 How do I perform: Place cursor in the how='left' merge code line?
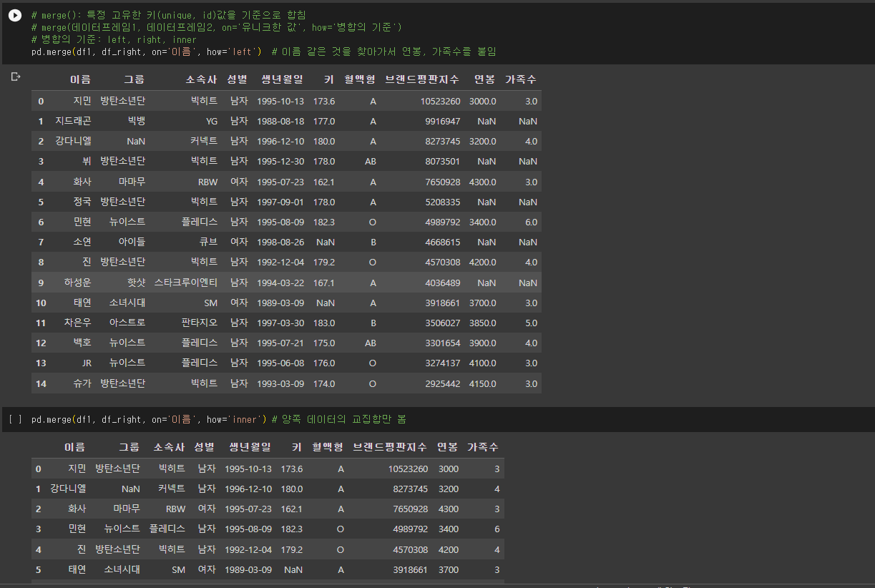pos(145,52)
